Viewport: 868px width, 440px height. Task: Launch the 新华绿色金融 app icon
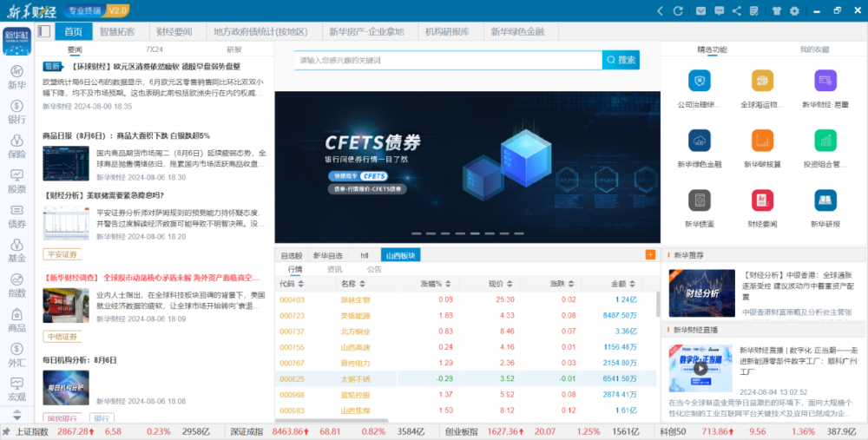(699, 144)
